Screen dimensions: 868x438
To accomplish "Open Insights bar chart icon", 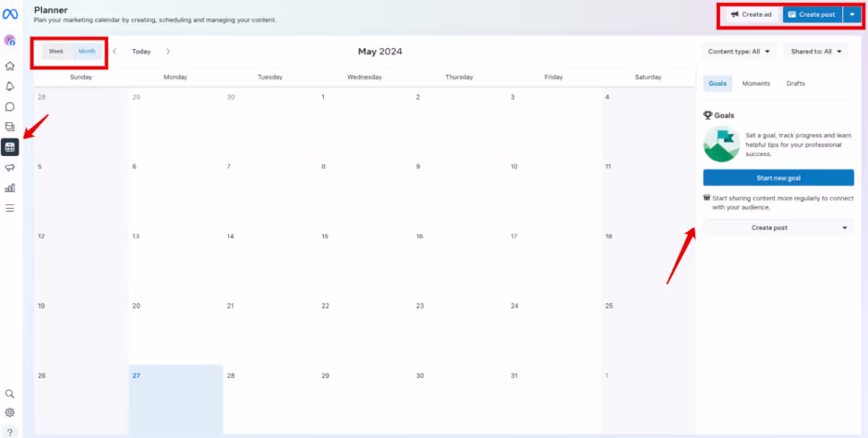I will pos(10,188).
